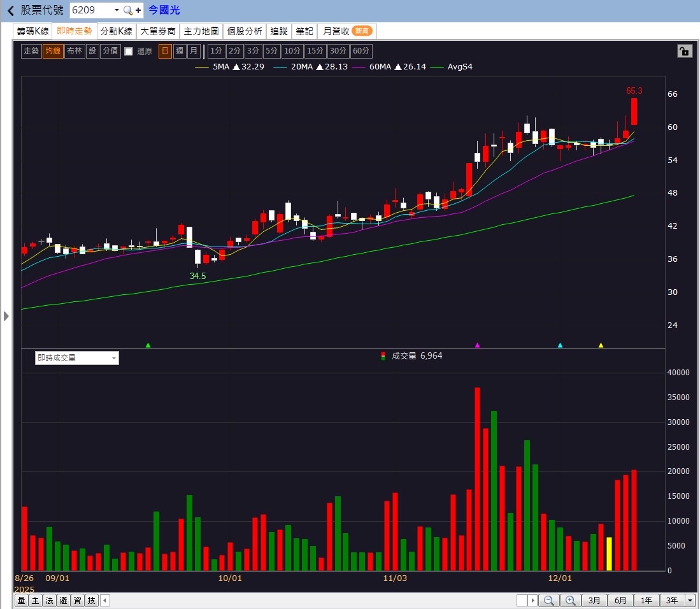Expand the left side panel arrow

coord(6,316)
